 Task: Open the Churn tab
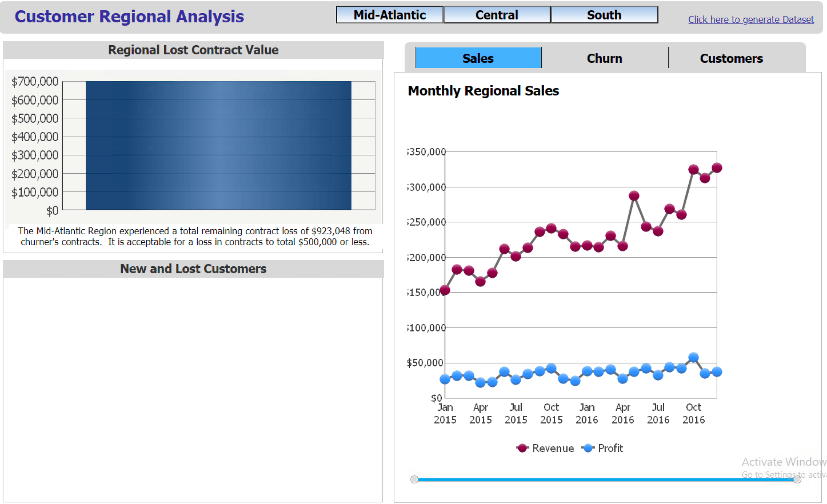[x=604, y=58]
